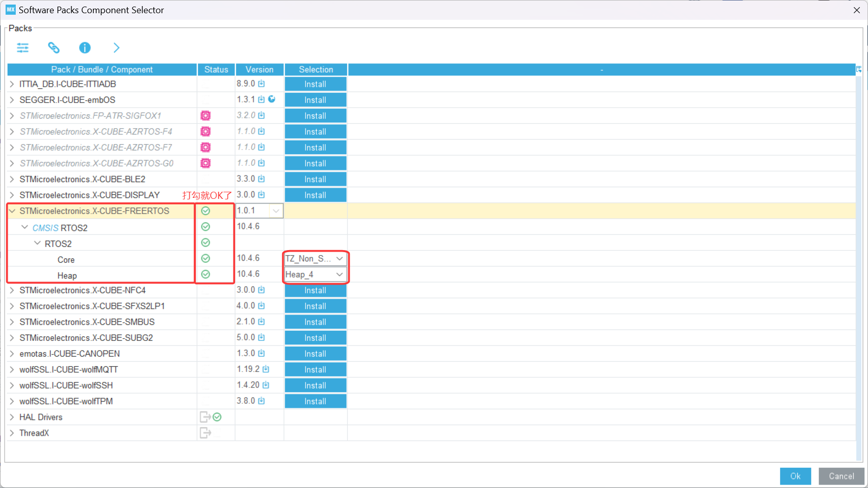Image resolution: width=868 pixels, height=488 pixels.
Task: Toggle the Core component check mark
Action: pos(206,258)
